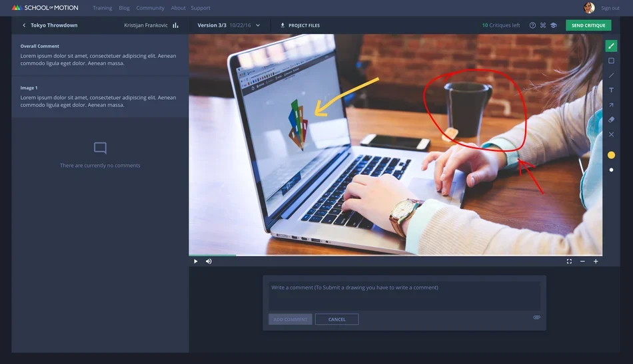633x364 pixels.
Task: Click the attachment paperclip icon
Action: [536, 317]
